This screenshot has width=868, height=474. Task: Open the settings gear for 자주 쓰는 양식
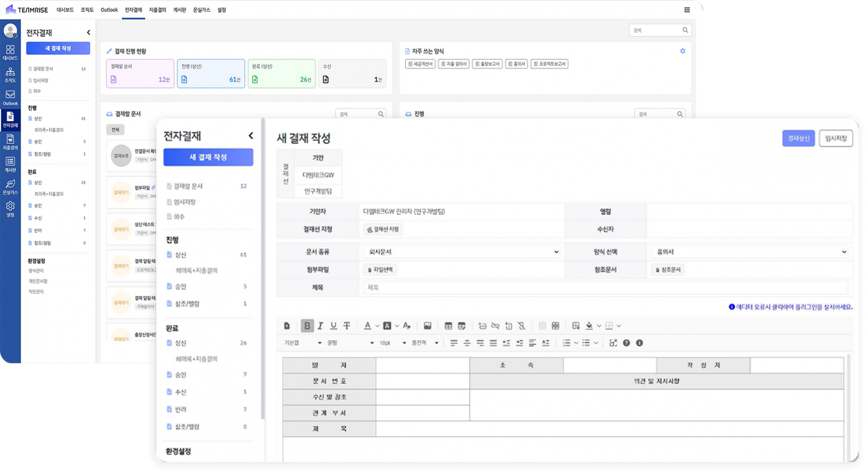coord(683,51)
